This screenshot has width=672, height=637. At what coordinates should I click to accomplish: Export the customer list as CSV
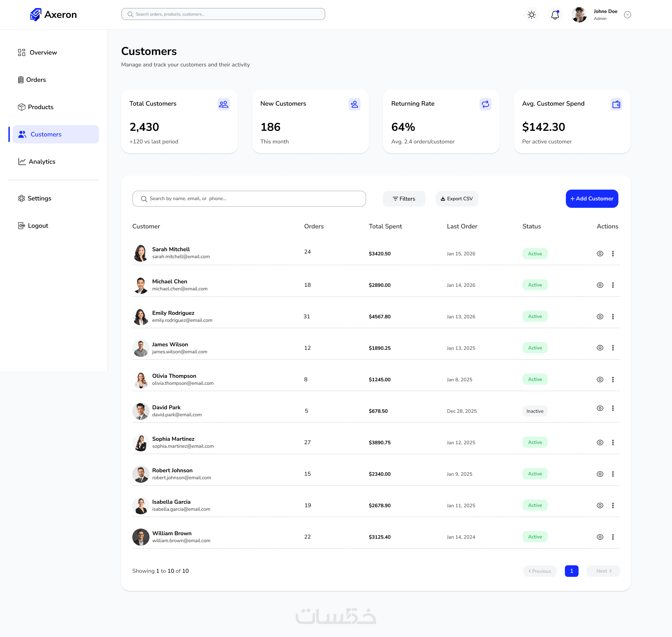[457, 199]
